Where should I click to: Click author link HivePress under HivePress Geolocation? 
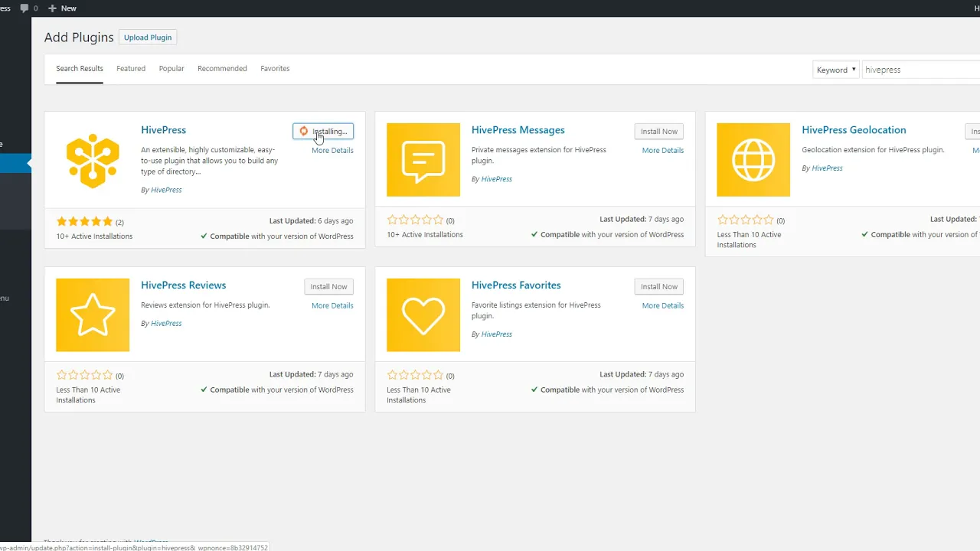click(x=827, y=168)
